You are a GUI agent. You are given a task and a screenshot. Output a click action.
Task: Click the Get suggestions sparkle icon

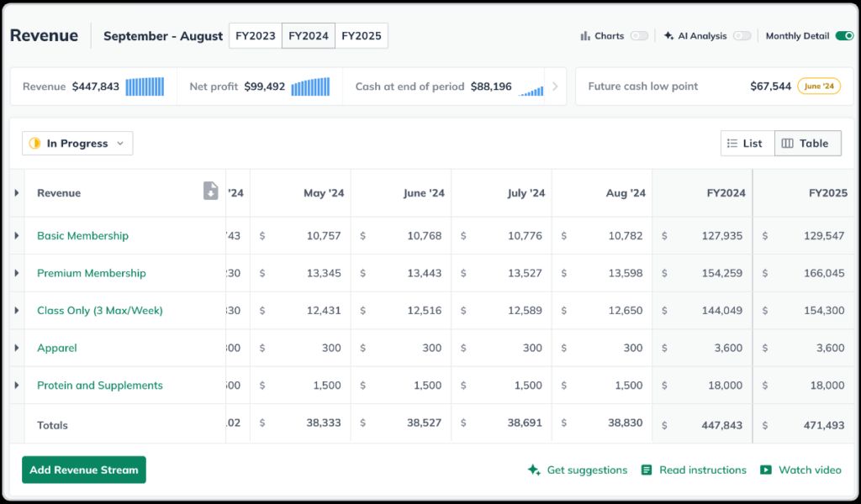(x=534, y=470)
